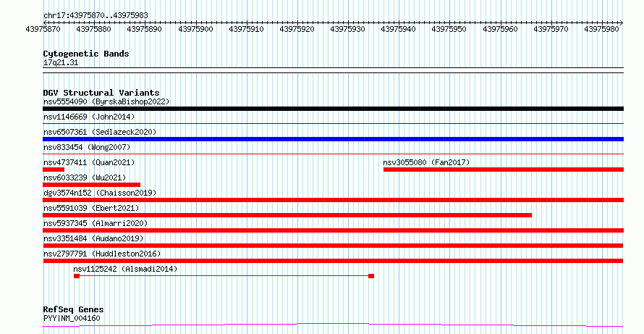Image resolution: width=644 pixels, height=334 pixels.
Task: Click the 17q21.31 band label
Action: pyautogui.click(x=61, y=63)
